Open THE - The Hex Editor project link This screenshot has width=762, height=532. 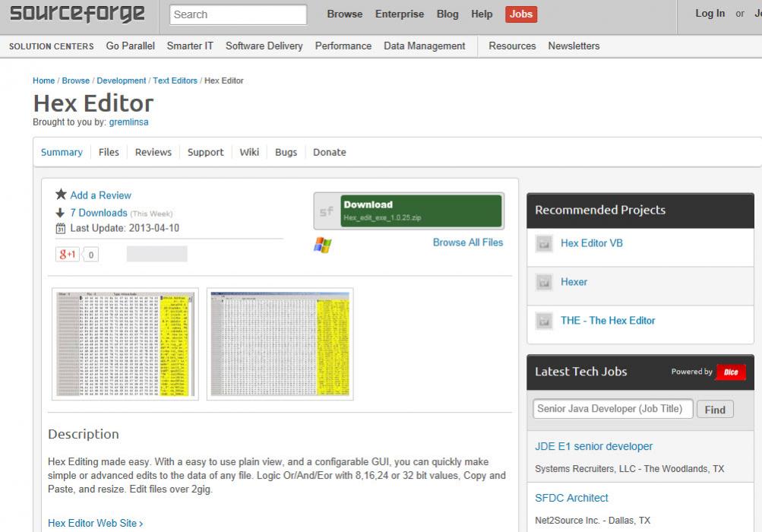(x=608, y=321)
